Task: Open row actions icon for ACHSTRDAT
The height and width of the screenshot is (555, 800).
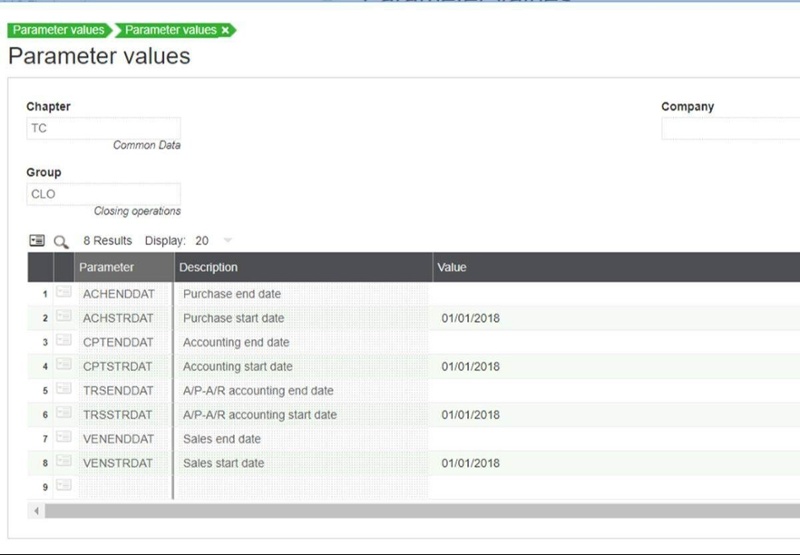Action: tap(63, 318)
